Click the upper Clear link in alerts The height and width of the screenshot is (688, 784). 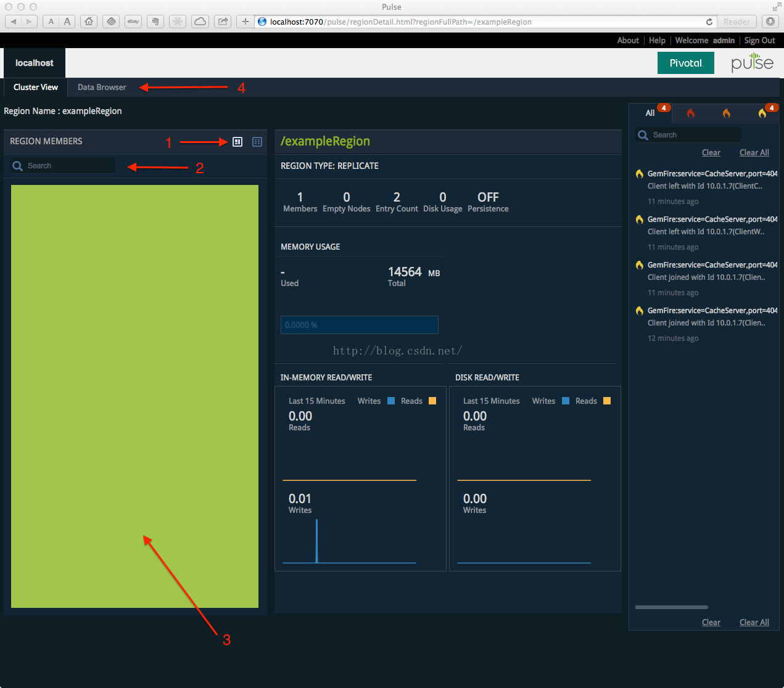(x=711, y=152)
